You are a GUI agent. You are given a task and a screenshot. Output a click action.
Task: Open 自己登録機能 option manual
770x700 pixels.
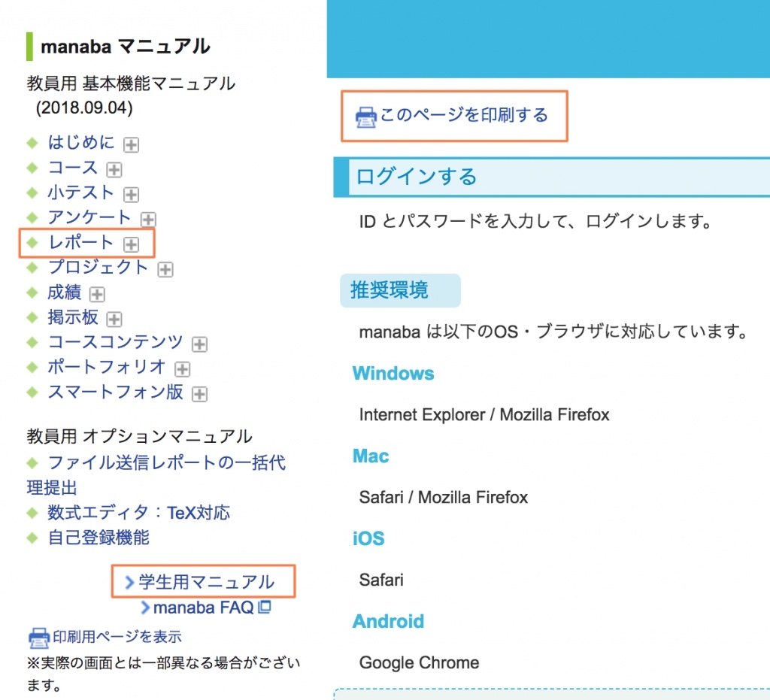pyautogui.click(x=99, y=538)
